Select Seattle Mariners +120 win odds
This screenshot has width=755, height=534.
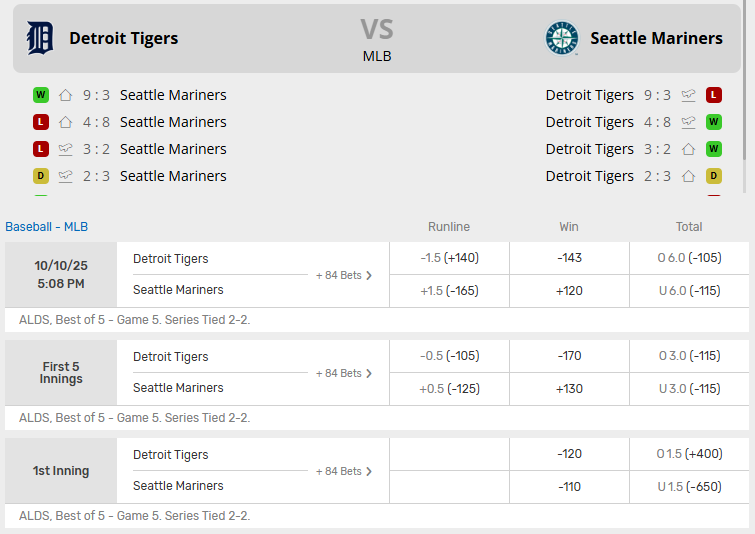coord(569,290)
